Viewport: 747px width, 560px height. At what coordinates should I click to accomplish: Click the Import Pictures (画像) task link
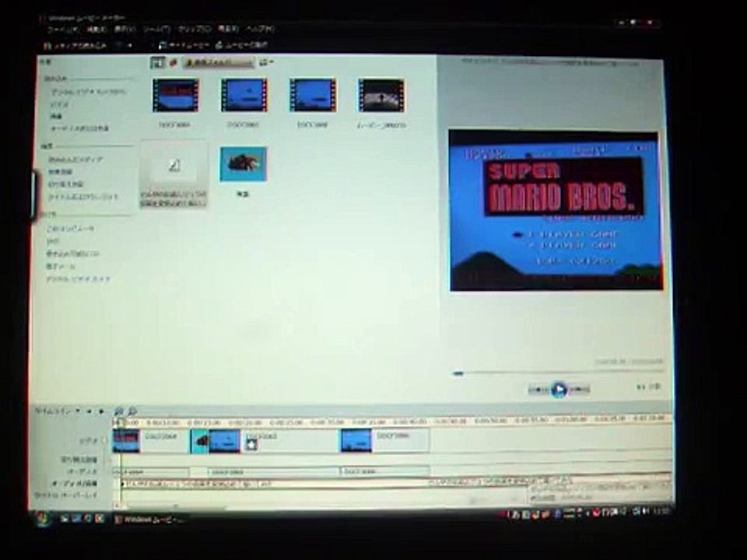[57, 116]
